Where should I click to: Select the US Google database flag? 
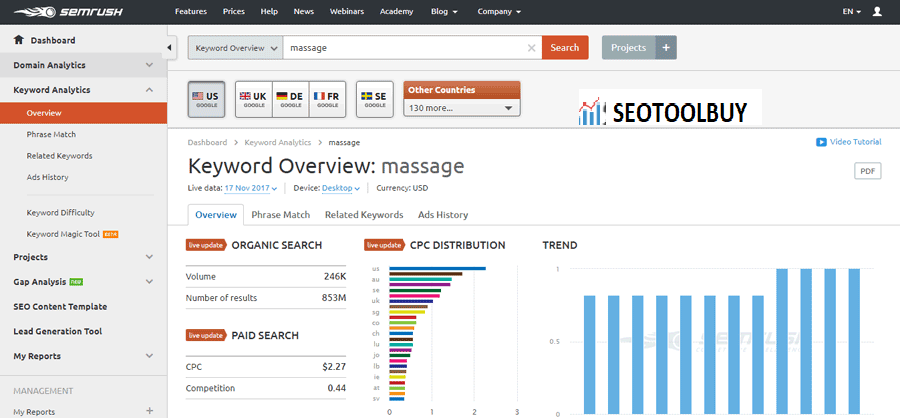pos(206,99)
